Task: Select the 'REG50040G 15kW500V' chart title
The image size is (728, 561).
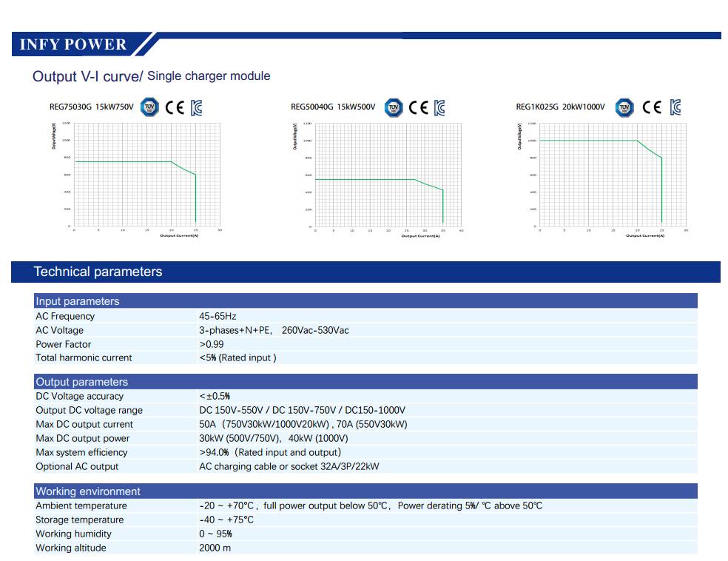Action: [333, 107]
